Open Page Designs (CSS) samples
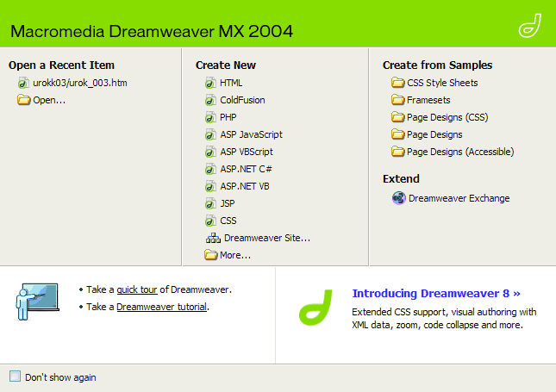The width and height of the screenshot is (556, 392). [x=447, y=117]
